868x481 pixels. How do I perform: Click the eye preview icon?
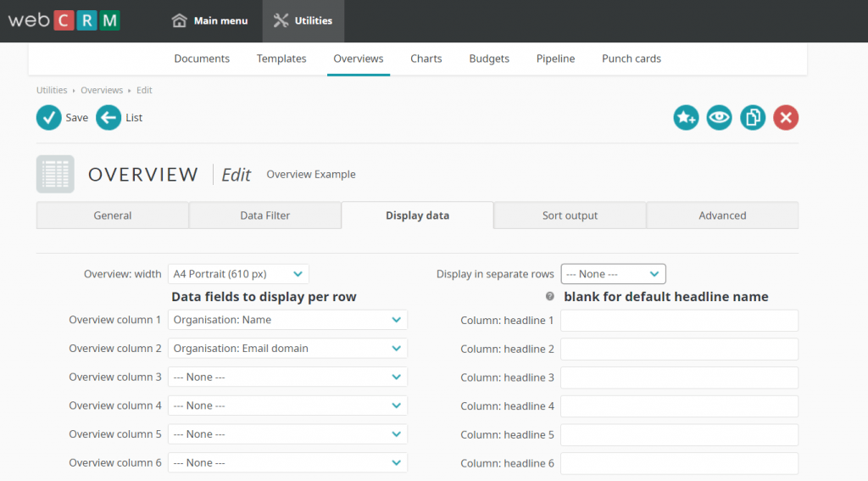coord(719,118)
